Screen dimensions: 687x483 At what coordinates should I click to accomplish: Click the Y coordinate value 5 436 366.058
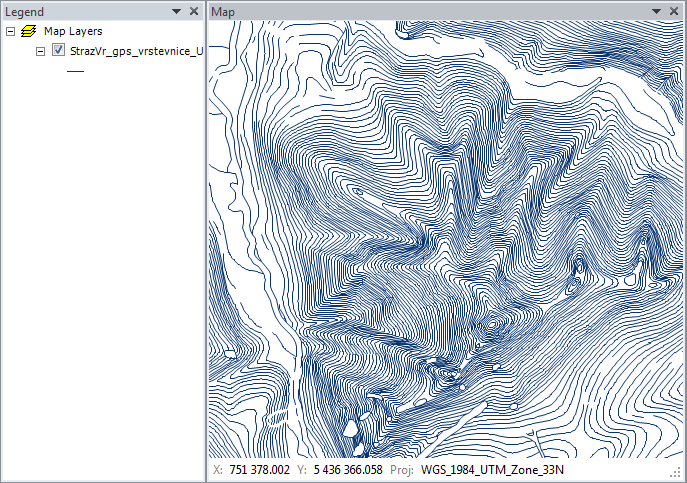click(x=348, y=470)
